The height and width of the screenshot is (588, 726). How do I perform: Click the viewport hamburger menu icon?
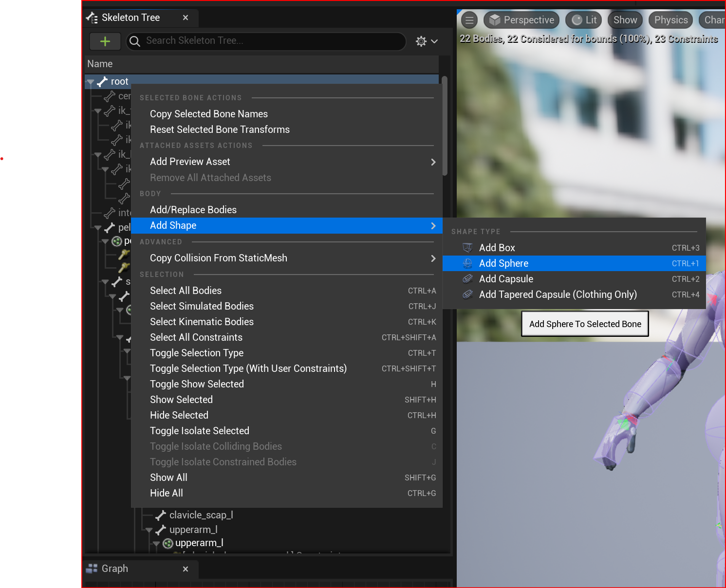click(469, 20)
